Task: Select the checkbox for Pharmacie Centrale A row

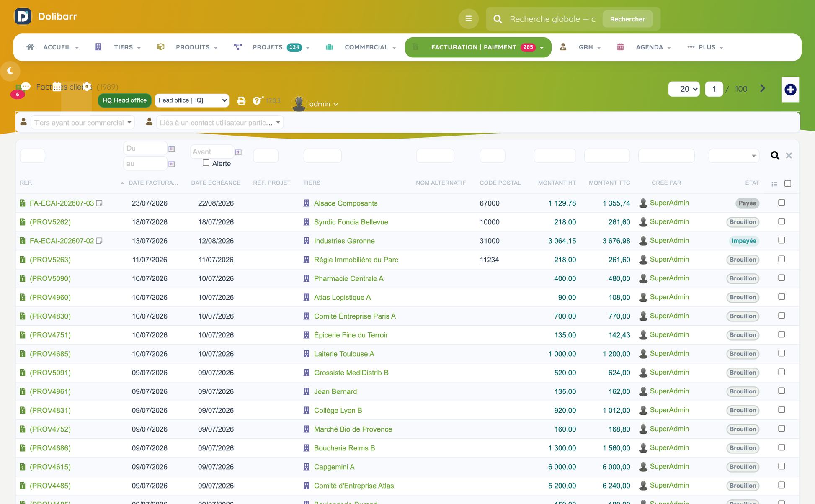Action: (x=781, y=278)
